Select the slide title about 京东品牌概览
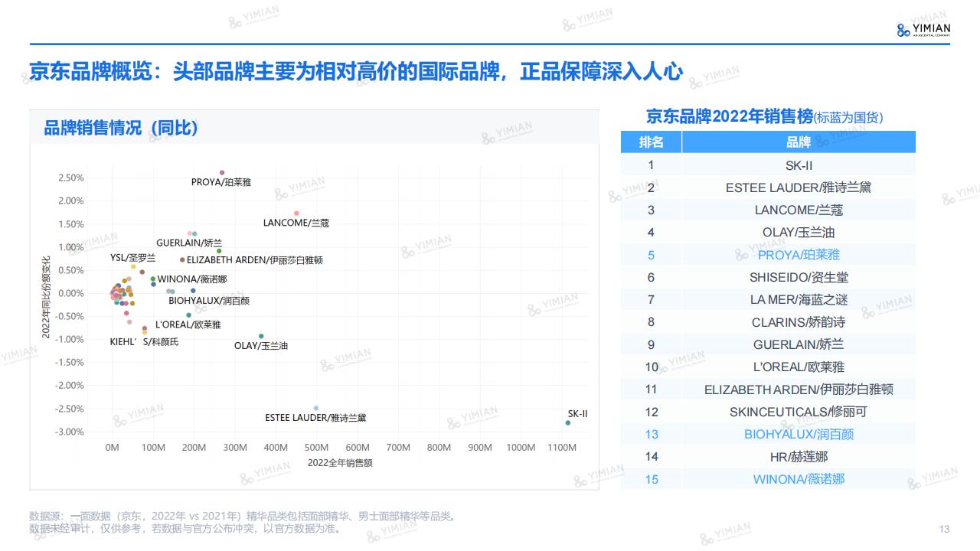980x551 pixels. [355, 71]
